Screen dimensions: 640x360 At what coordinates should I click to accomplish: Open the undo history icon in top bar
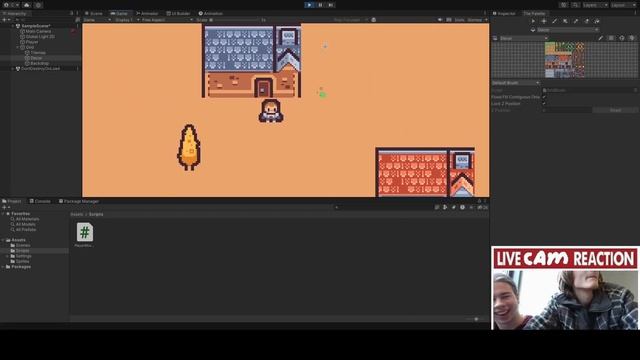[x=564, y=5]
